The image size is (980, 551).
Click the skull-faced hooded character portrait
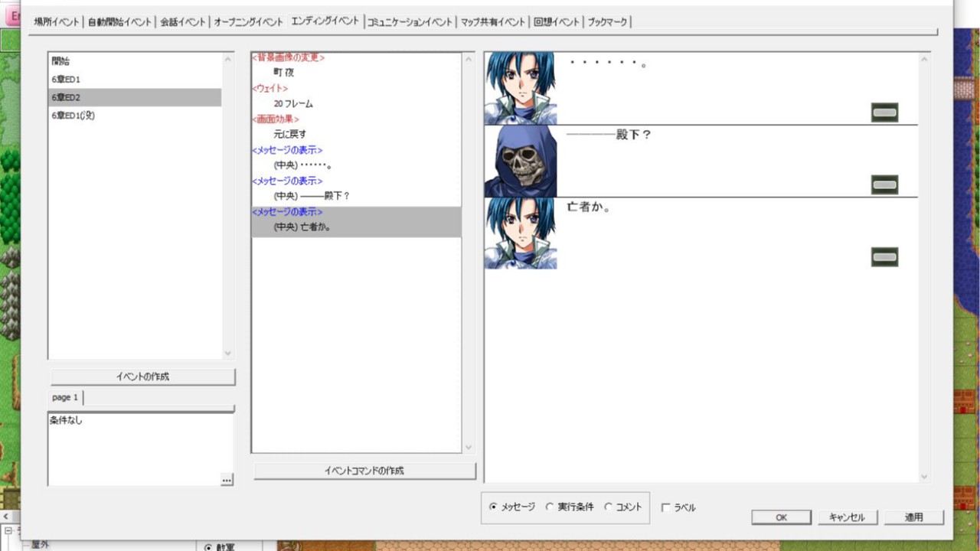coord(521,158)
